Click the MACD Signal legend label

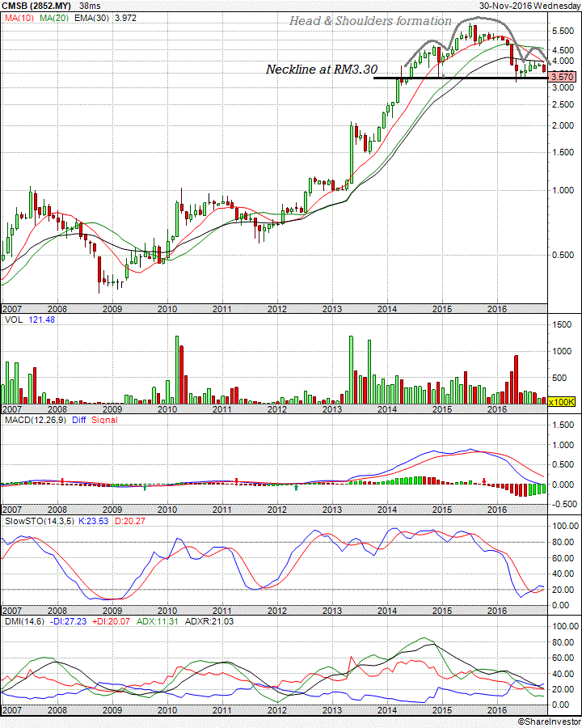tap(104, 420)
